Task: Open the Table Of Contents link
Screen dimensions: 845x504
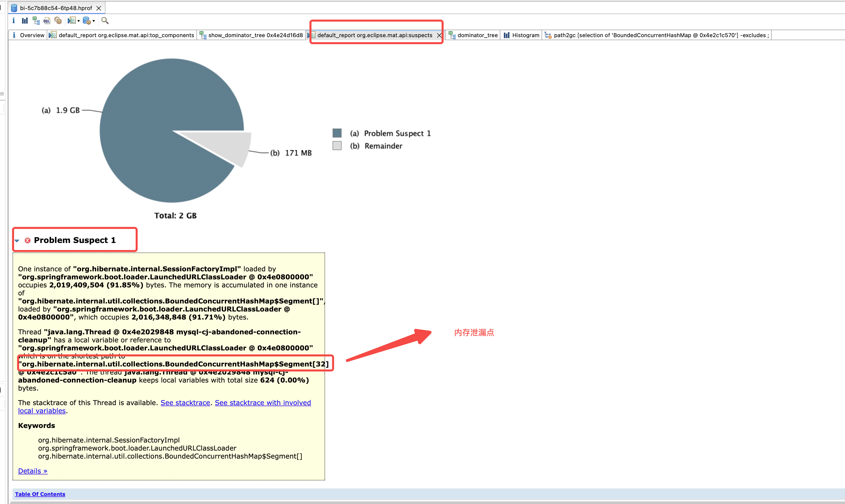Action: 40,494
